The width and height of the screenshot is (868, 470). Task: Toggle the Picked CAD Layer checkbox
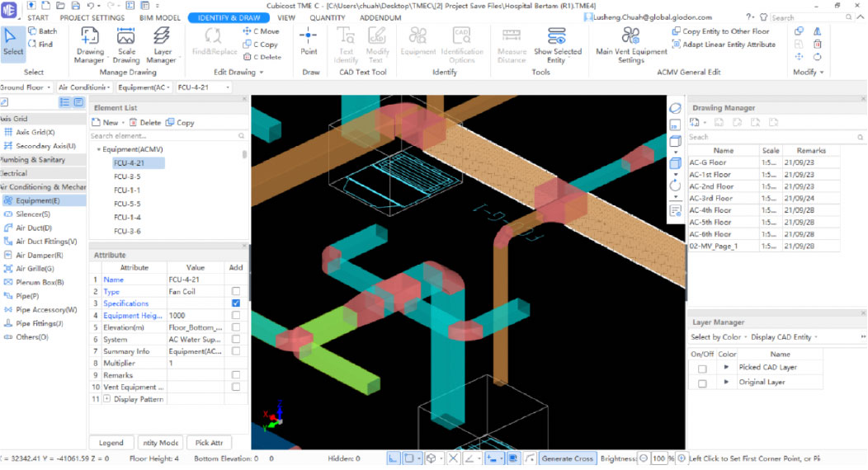pos(701,368)
